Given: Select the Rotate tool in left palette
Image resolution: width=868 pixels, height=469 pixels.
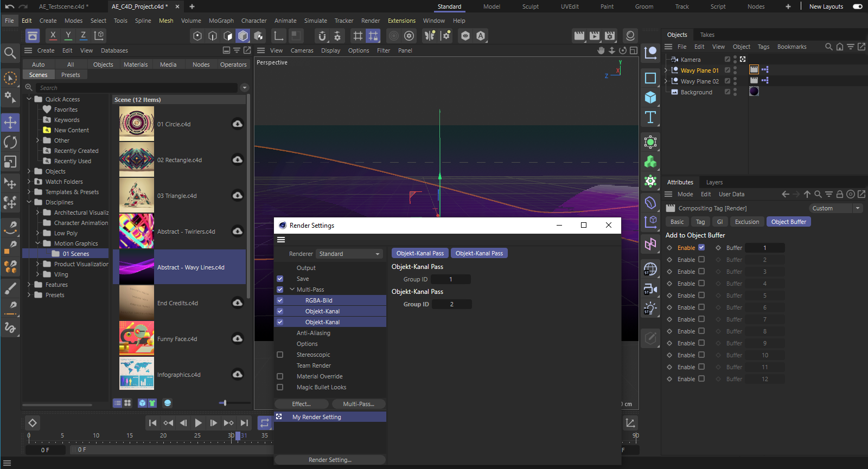Looking at the screenshot, I should (10, 142).
